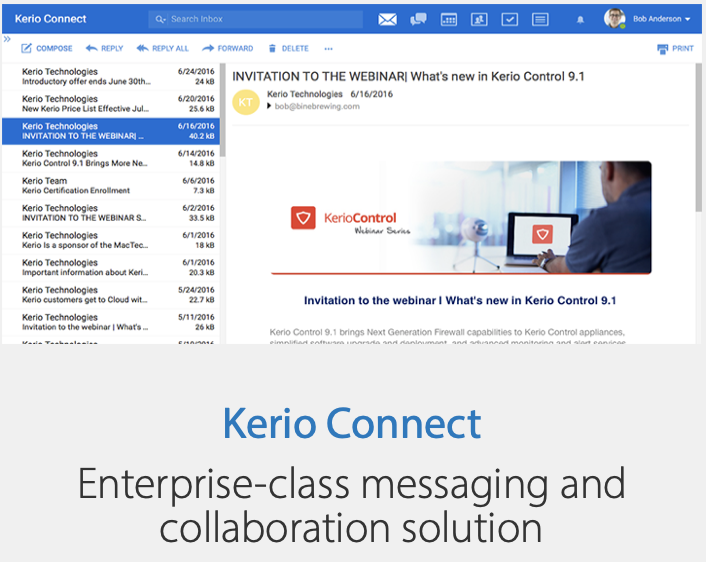Open email 'Kerio is a sponsor of the MacTec...'
706x562 pixels.
111,240
